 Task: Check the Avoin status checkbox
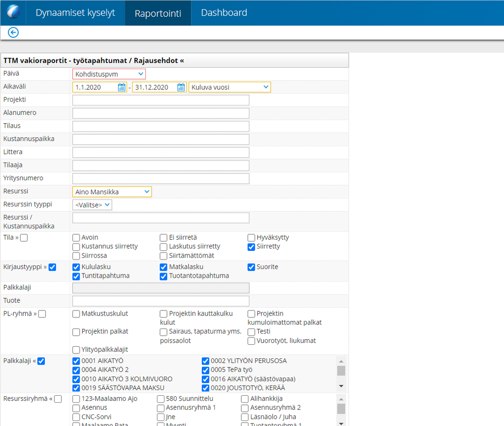coord(76,238)
